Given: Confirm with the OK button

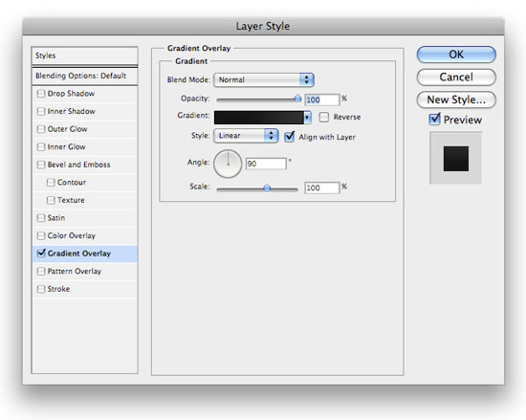Looking at the screenshot, I should [456, 55].
